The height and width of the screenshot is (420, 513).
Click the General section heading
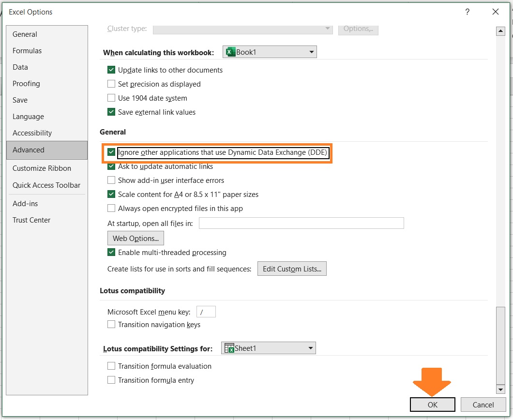113,132
